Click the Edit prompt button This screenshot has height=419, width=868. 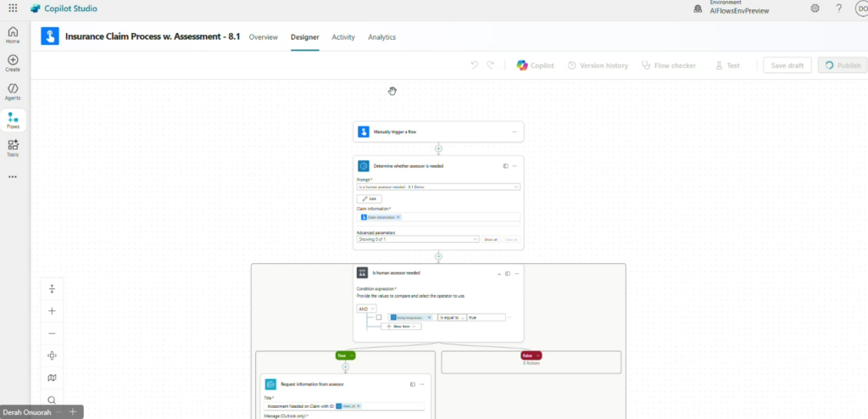click(x=370, y=198)
